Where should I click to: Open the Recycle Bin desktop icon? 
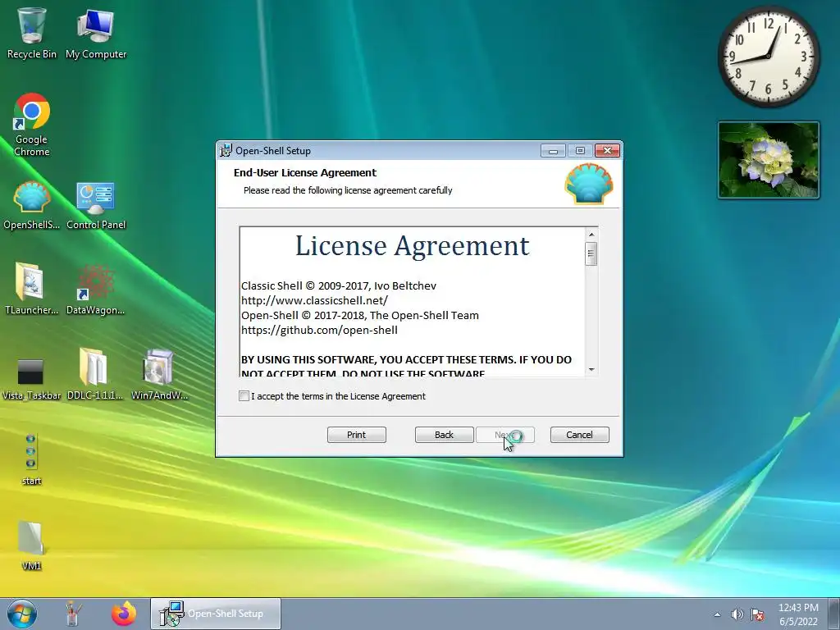click(x=32, y=32)
